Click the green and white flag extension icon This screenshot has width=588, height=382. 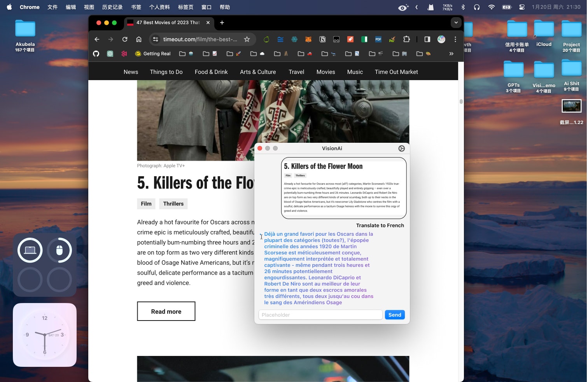(x=364, y=39)
